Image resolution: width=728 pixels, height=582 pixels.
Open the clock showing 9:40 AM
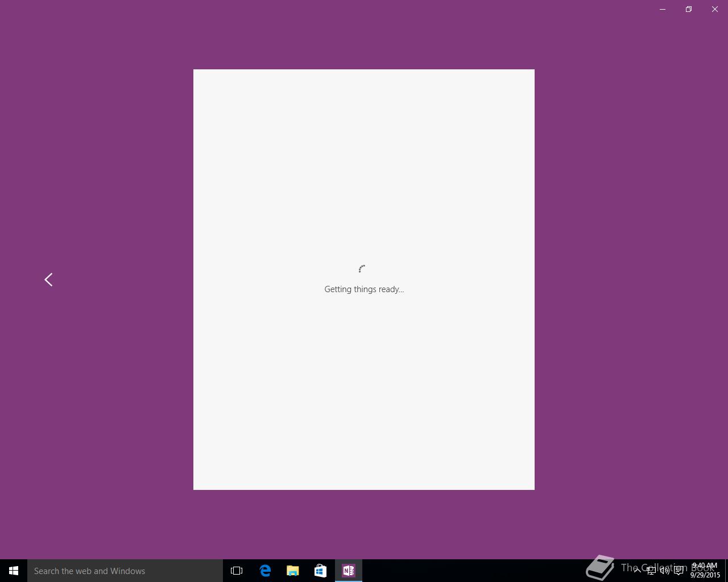705,570
